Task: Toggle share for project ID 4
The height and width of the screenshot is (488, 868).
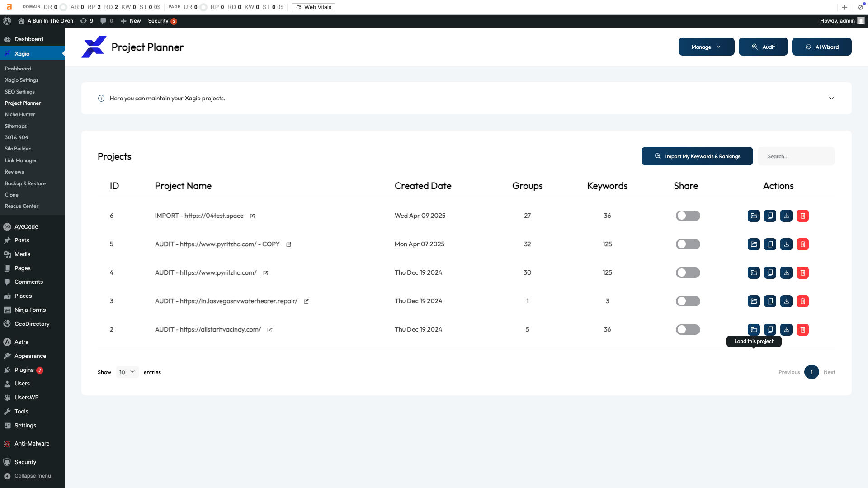Action: coord(688,273)
